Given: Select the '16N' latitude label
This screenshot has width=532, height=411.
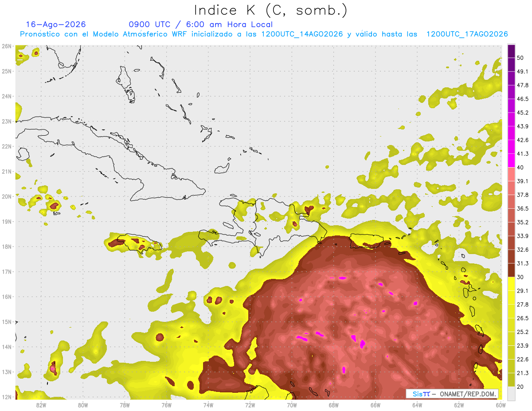Looking at the screenshot, I should pos(7,297).
